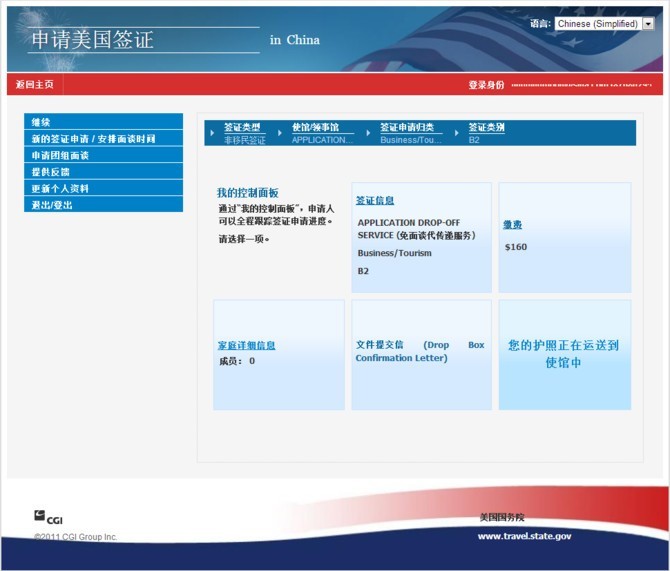This screenshot has height=571, width=670.
Task: Click B2 text in visa info tile
Action: tap(363, 271)
